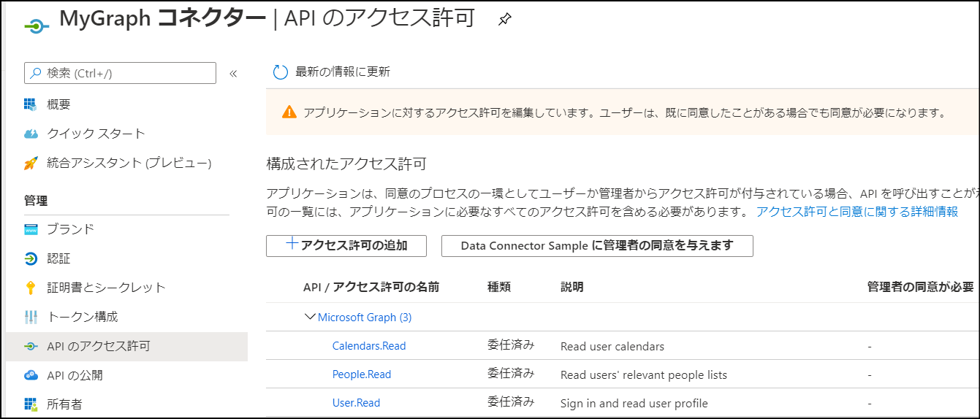
Task: Click the 概要 overview grid icon
Action: point(31,104)
